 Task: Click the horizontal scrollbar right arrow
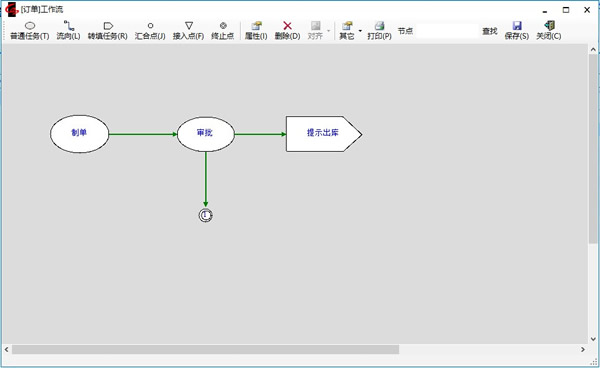[583, 349]
